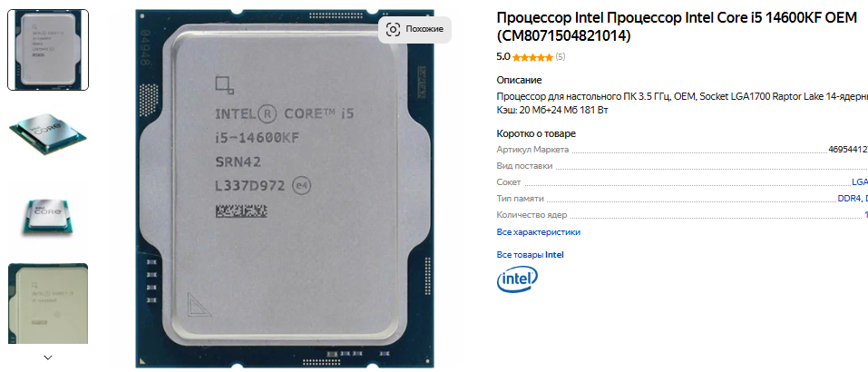Select the fourth CPU thumbnail

[x=48, y=303]
